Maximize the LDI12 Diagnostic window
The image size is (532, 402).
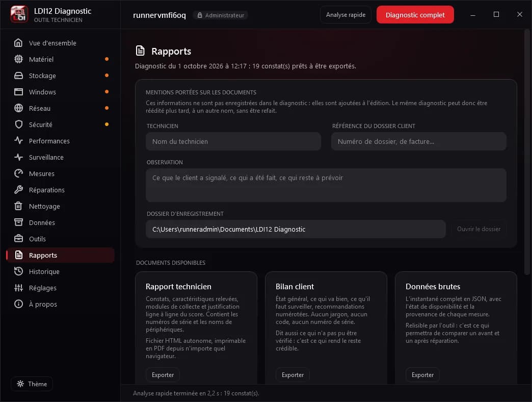(496, 14)
